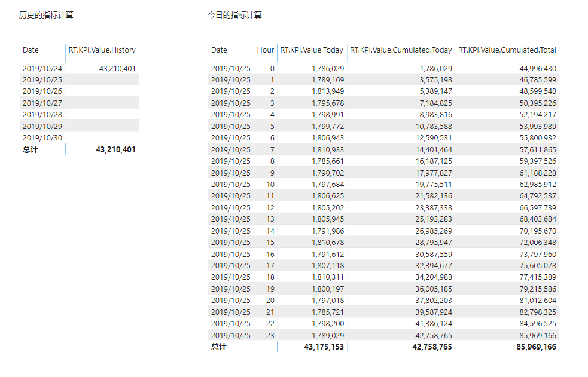Sort by Hour column header
Viewport: 588px width, 377px height.
[x=266, y=50]
